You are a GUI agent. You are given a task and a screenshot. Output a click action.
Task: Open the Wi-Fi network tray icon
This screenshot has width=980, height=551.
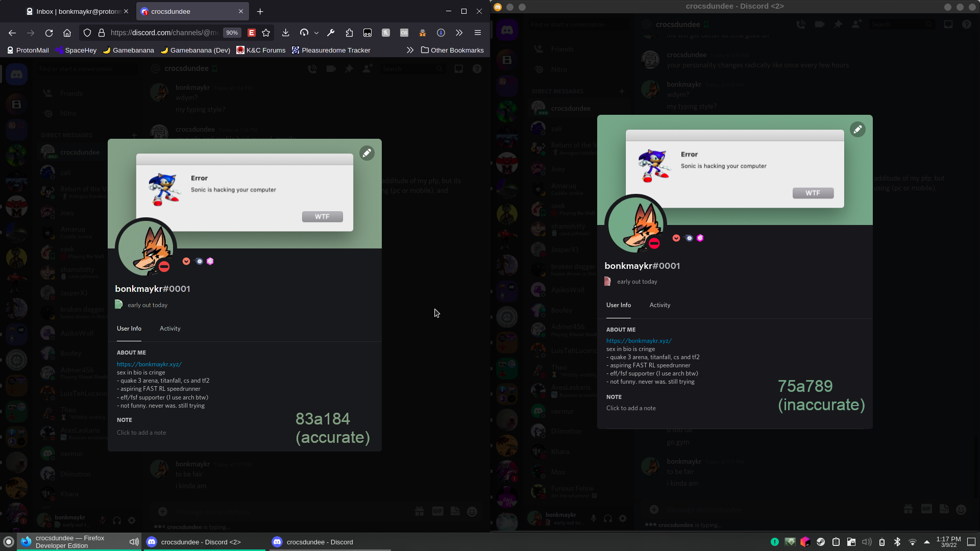(x=912, y=542)
